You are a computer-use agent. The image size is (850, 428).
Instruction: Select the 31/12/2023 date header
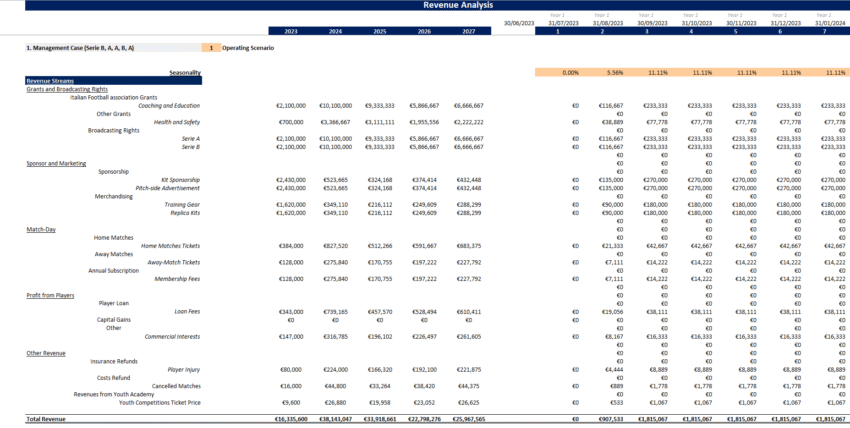(x=785, y=23)
